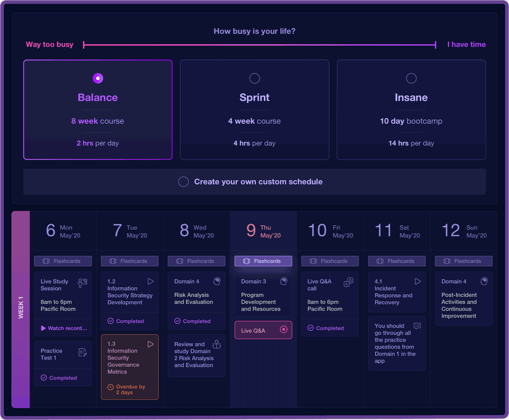Click the 8 week course text
This screenshot has width=509, height=420.
[x=98, y=121]
